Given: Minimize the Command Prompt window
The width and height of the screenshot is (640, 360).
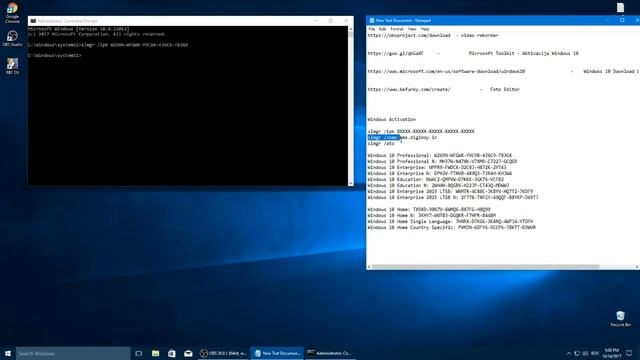Looking at the screenshot, I should pyautogui.click(x=316, y=21).
